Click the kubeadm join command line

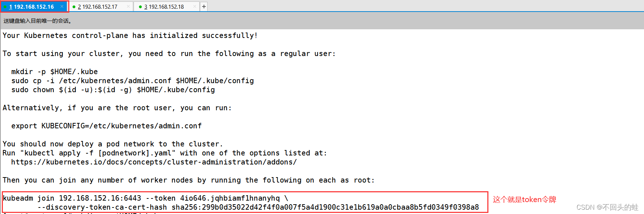pos(145,198)
